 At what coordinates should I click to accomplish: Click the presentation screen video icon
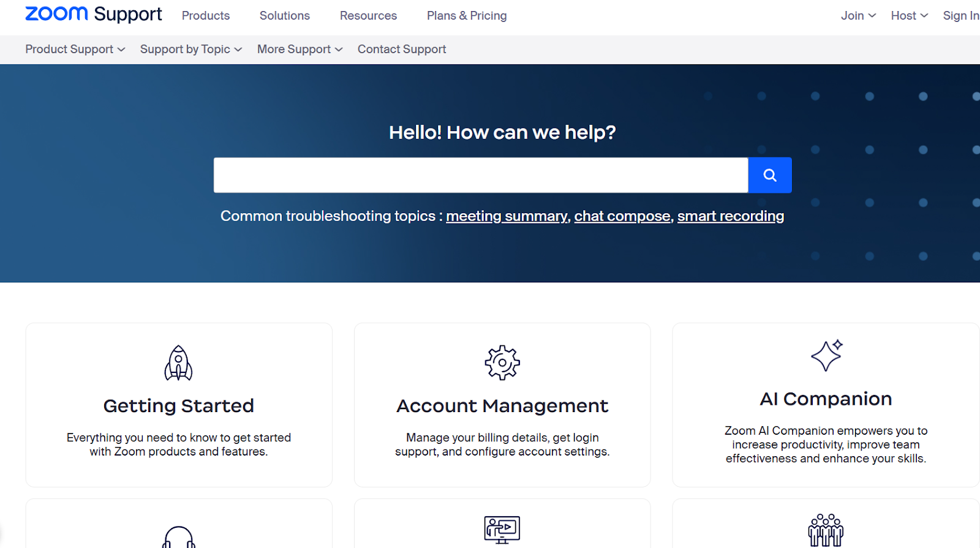pos(502,530)
